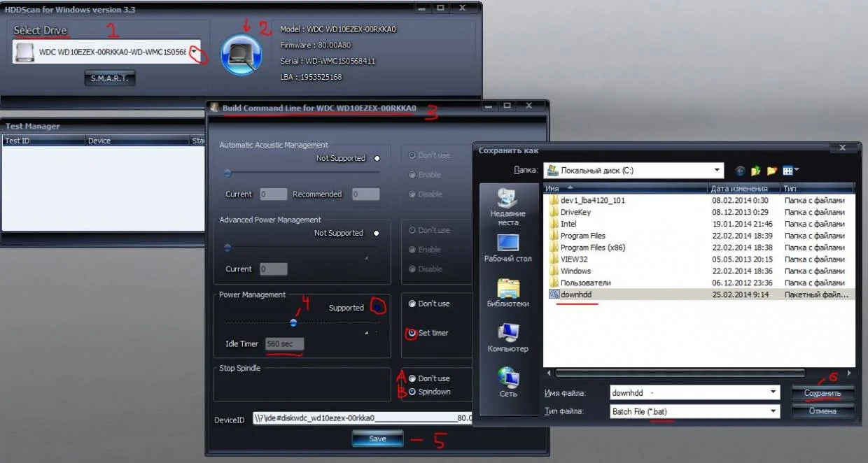Select Don't use for Automatic Acoustic Management

[x=412, y=155]
